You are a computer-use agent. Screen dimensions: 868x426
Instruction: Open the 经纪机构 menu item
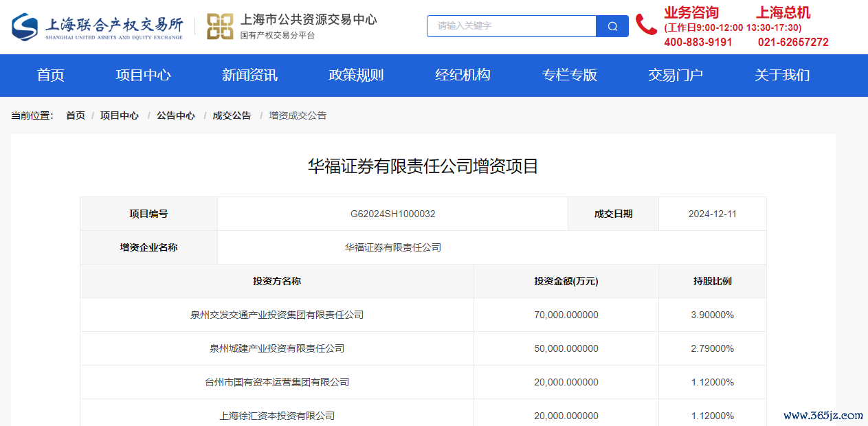(463, 75)
